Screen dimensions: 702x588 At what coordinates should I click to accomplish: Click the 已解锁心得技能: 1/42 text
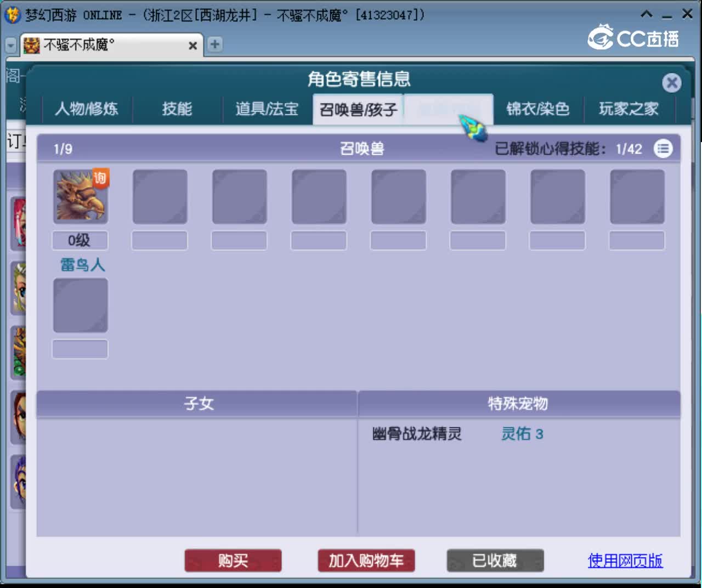pyautogui.click(x=568, y=149)
